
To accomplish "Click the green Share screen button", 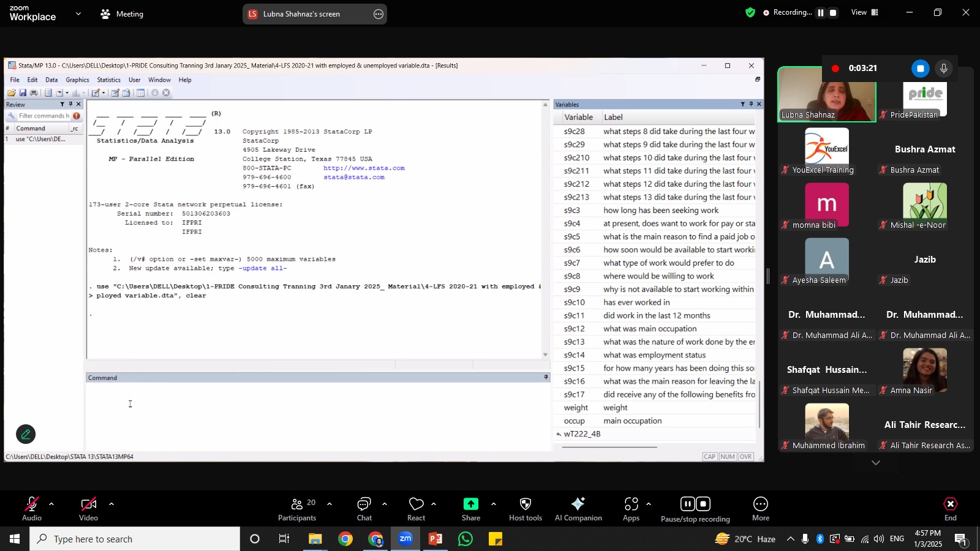I will pyautogui.click(x=471, y=509).
